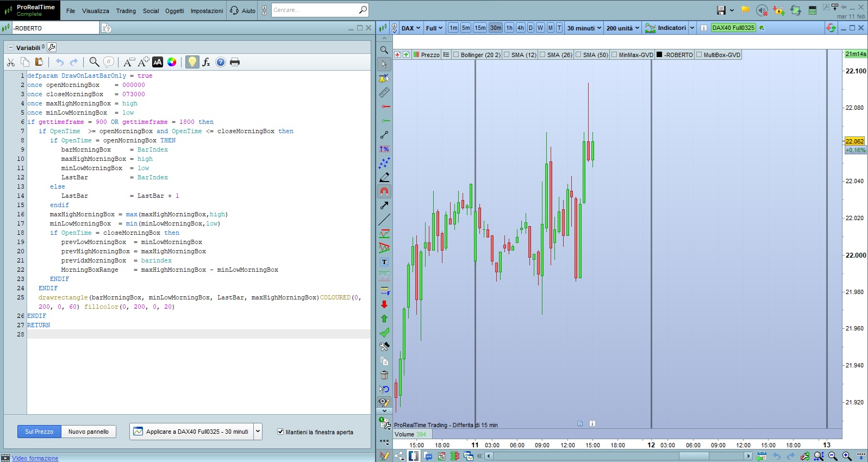Enable the SMA (26) indicator
This screenshot has width=868, height=462.
tap(542, 55)
